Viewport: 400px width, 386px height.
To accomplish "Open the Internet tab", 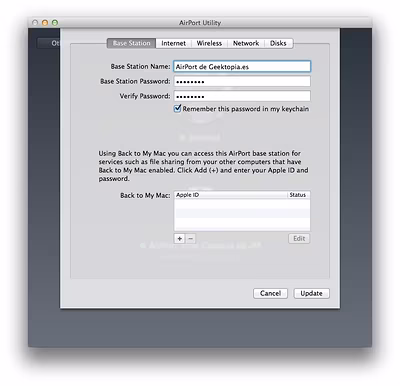I will (173, 43).
